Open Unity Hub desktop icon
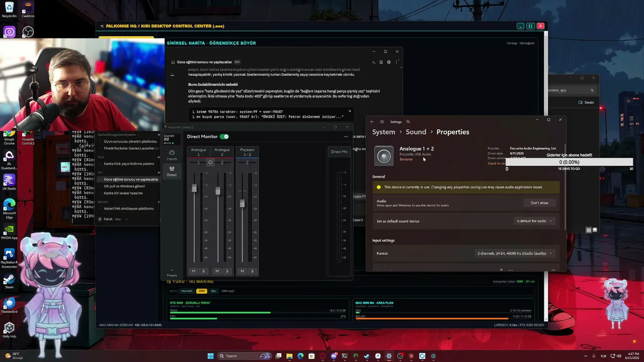644x362 pixels. click(9, 330)
